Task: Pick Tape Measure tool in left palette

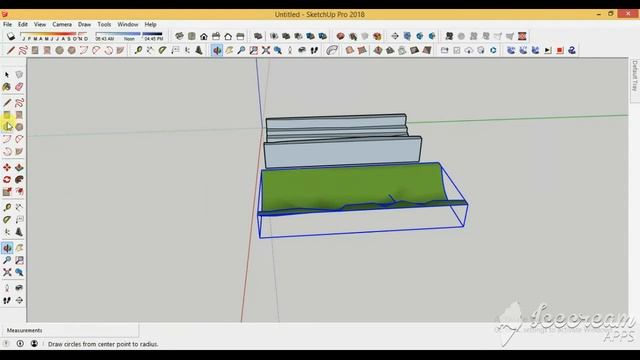Action: (7, 207)
